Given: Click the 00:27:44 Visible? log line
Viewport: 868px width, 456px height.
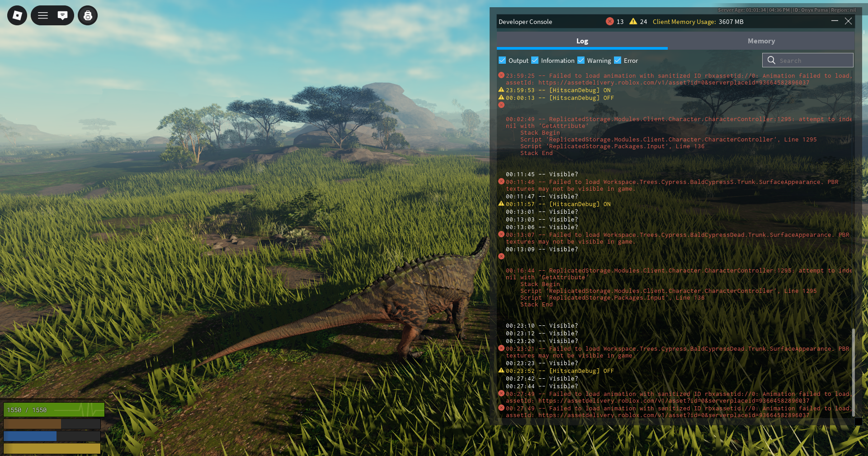Looking at the screenshot, I should click(x=542, y=386).
